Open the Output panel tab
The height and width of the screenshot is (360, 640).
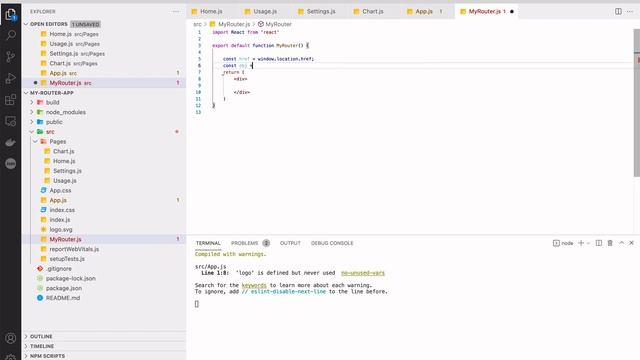coord(290,243)
